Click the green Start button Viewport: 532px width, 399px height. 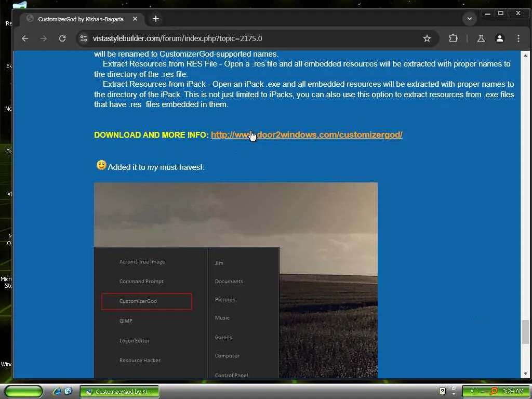(x=23, y=392)
